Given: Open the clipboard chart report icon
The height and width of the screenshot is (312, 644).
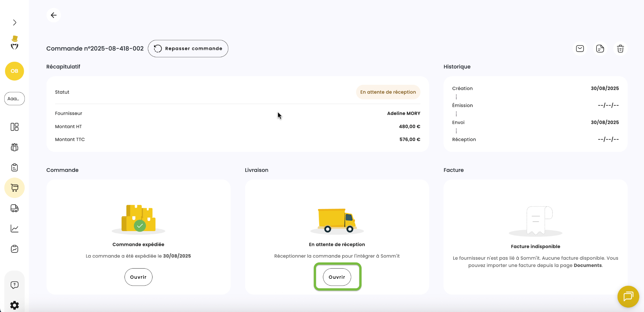Looking at the screenshot, I should (14, 249).
